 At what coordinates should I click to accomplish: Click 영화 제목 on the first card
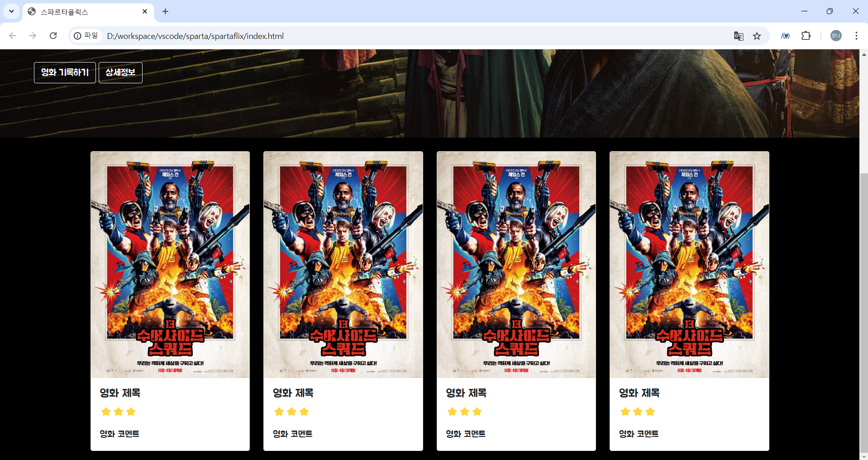pyautogui.click(x=120, y=393)
